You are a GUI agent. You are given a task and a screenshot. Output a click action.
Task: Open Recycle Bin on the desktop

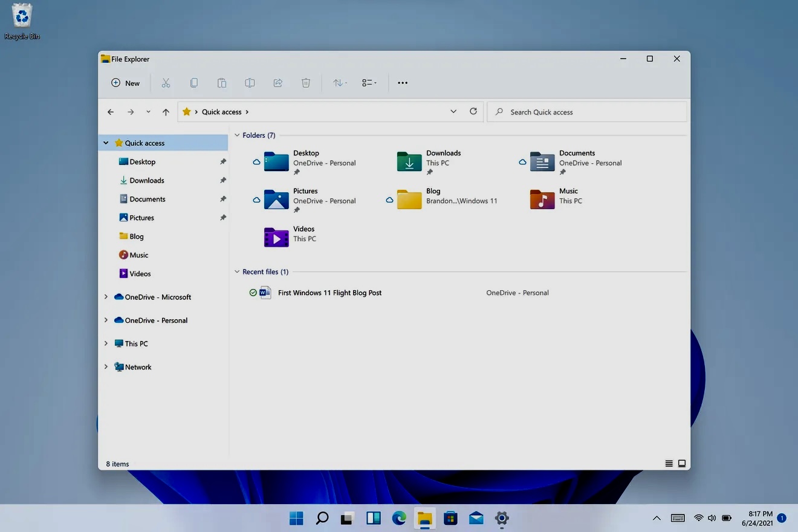click(x=22, y=22)
